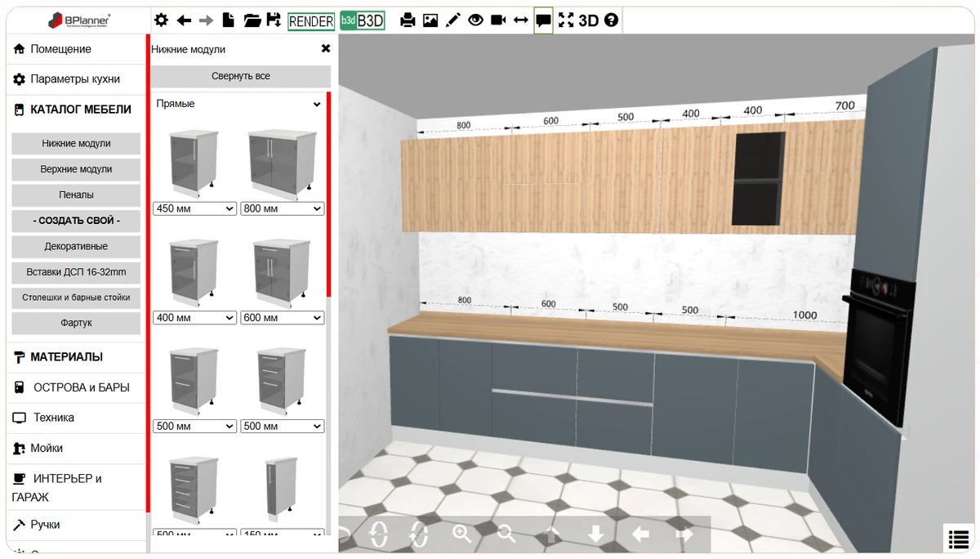Click the Верхние модули button
Image resolution: width=980 pixels, height=559 pixels.
pyautogui.click(x=76, y=169)
